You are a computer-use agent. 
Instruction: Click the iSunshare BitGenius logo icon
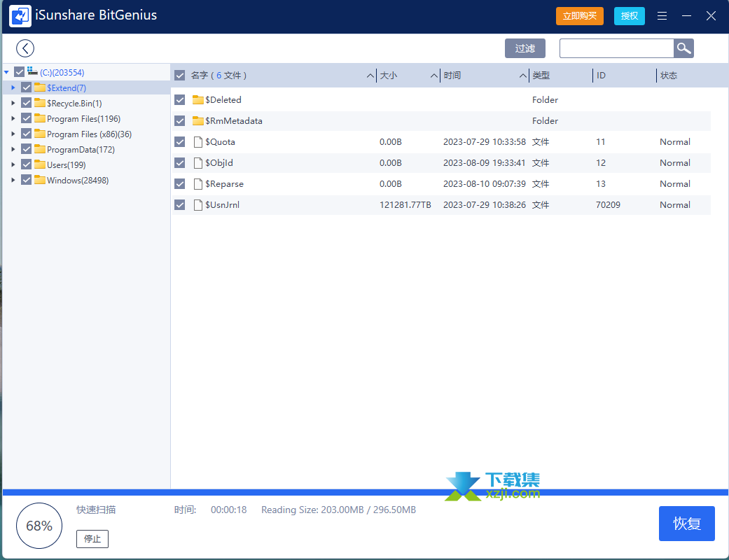pyautogui.click(x=20, y=16)
